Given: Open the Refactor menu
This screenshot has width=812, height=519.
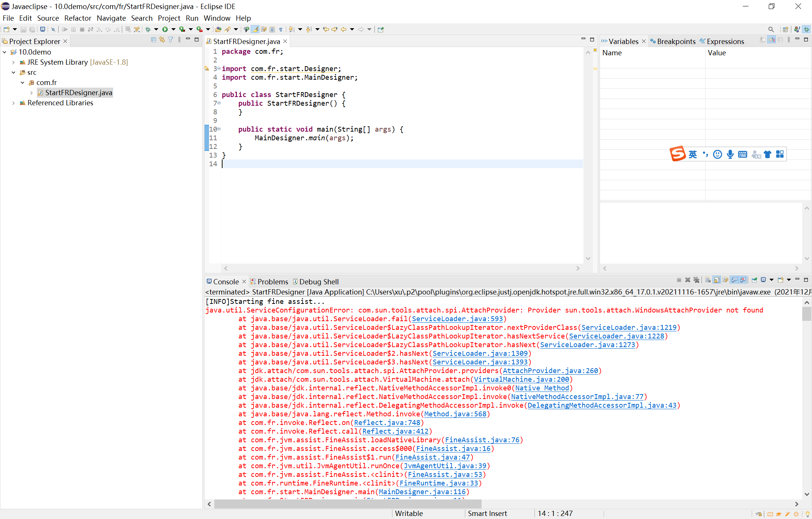Looking at the screenshot, I should (x=77, y=18).
